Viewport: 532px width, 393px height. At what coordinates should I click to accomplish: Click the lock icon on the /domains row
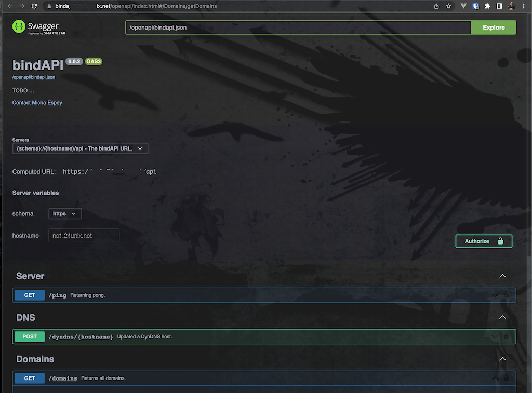pyautogui.click(x=507, y=378)
